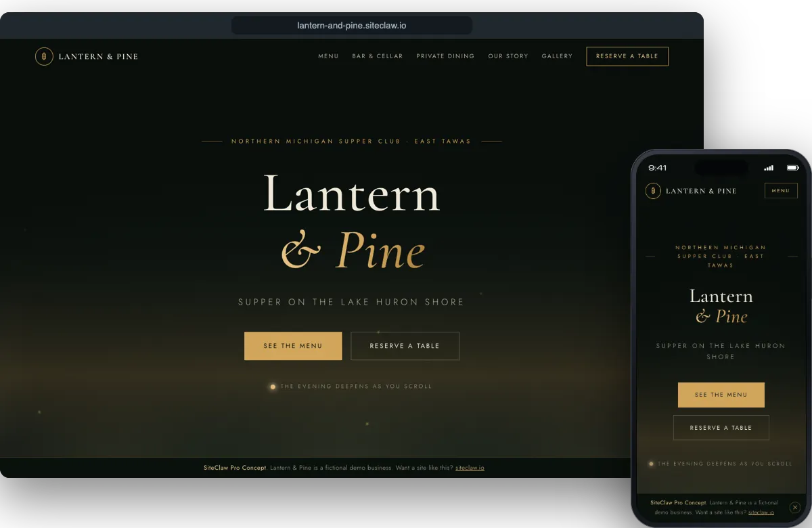The image size is (812, 528).
Task: Dismiss the phone banner with the close icon
Action: tap(795, 507)
